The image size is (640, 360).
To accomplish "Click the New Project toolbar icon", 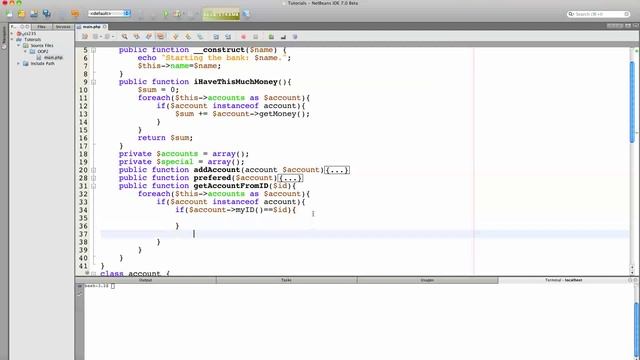I will click(21, 13).
